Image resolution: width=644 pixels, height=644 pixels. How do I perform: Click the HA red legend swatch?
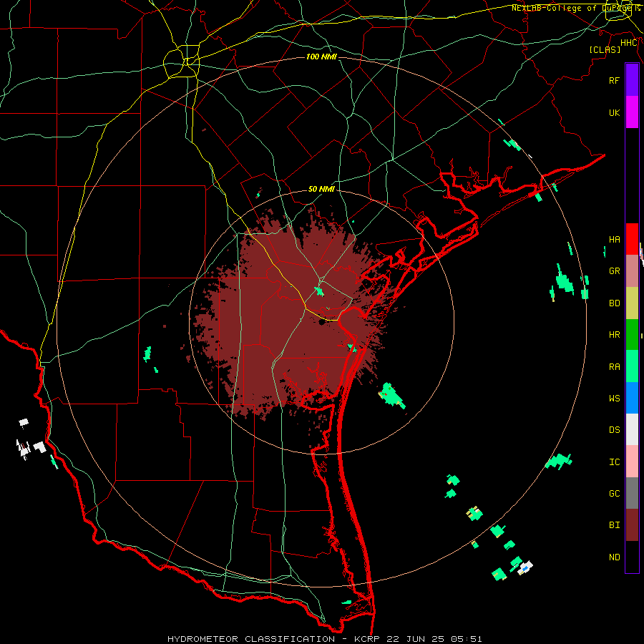(632, 239)
